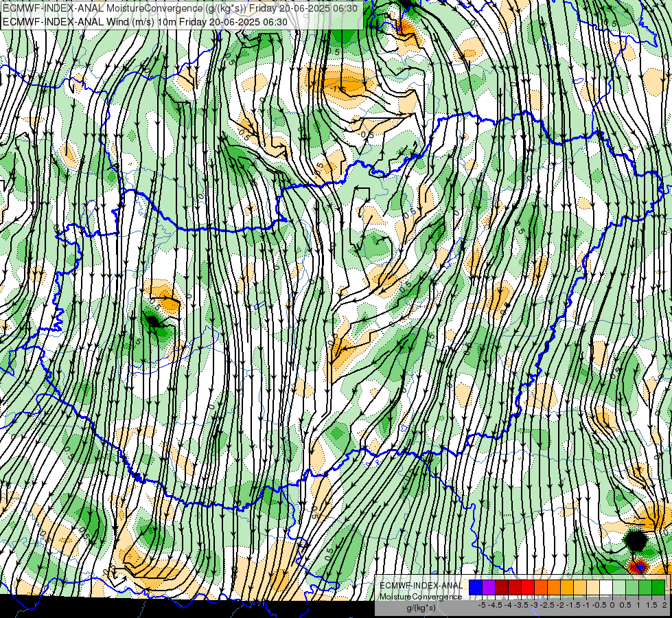This screenshot has width=672, height=618.
Task: Click the -1.5 contour label on the map
Action: tap(338, 89)
